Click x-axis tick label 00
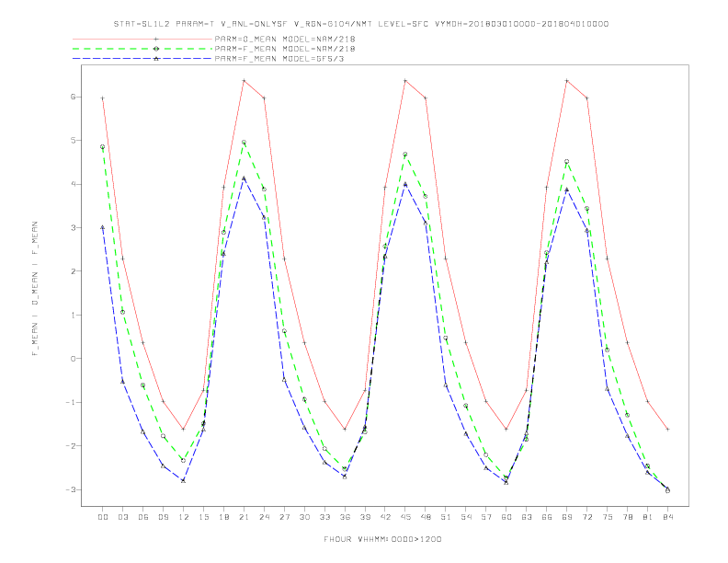 [103, 517]
